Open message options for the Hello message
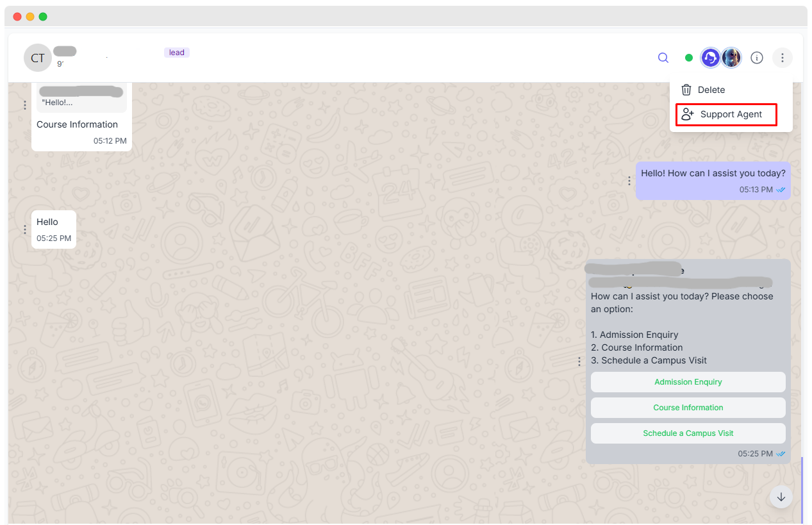 pyautogui.click(x=25, y=229)
